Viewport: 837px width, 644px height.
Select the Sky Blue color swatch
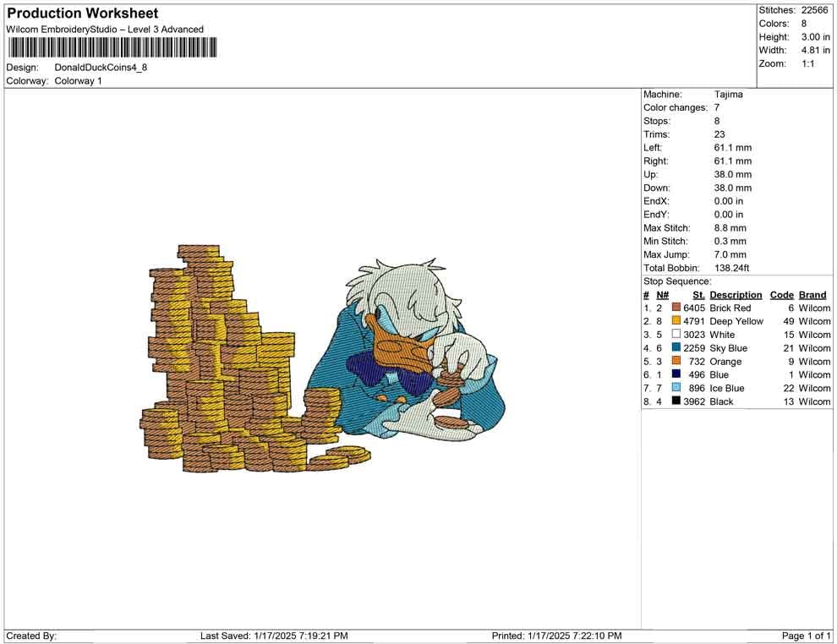click(676, 347)
